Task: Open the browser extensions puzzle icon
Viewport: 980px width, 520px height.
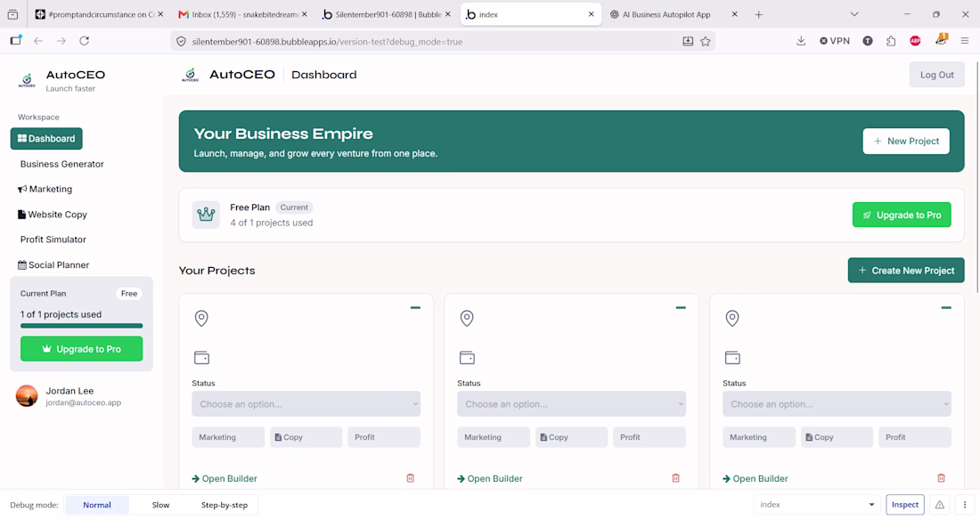Action: [x=891, y=41]
